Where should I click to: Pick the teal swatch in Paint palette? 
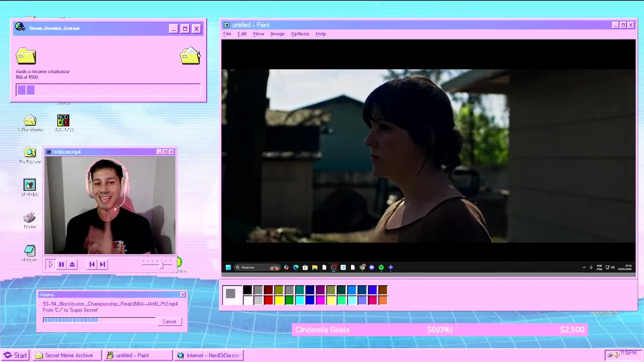click(x=300, y=290)
